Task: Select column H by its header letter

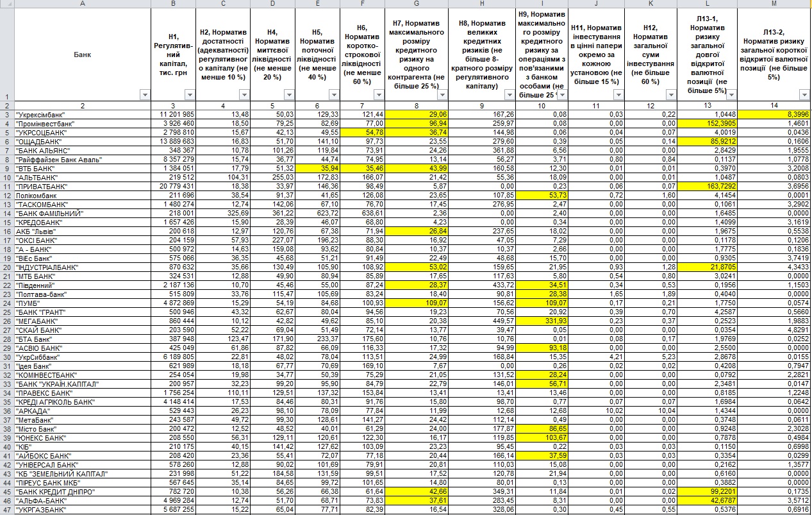Action: (x=483, y=4)
